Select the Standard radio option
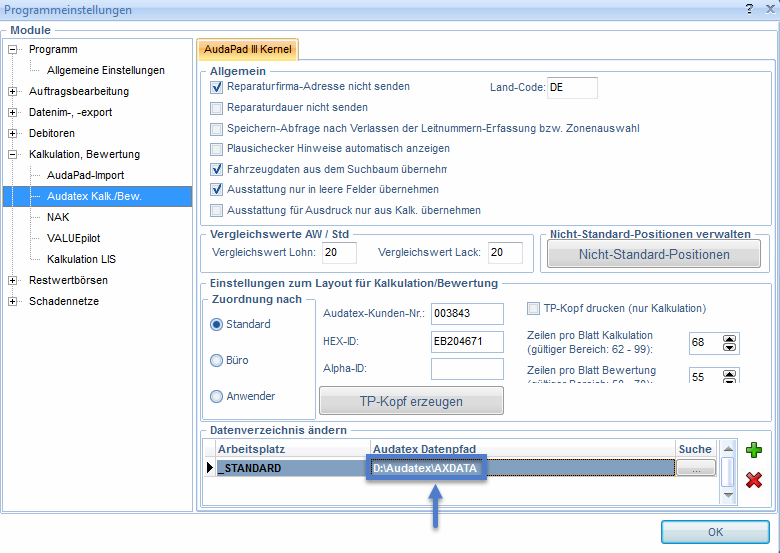780x553 pixels. [x=216, y=324]
